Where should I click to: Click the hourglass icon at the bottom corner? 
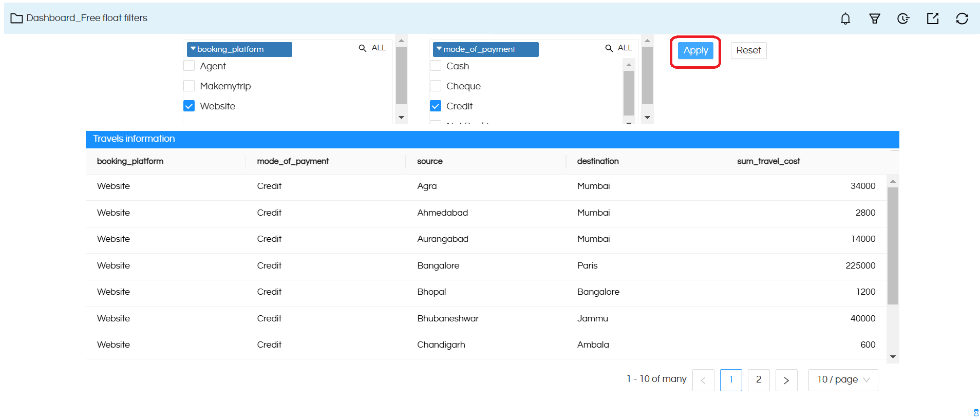click(x=976, y=413)
